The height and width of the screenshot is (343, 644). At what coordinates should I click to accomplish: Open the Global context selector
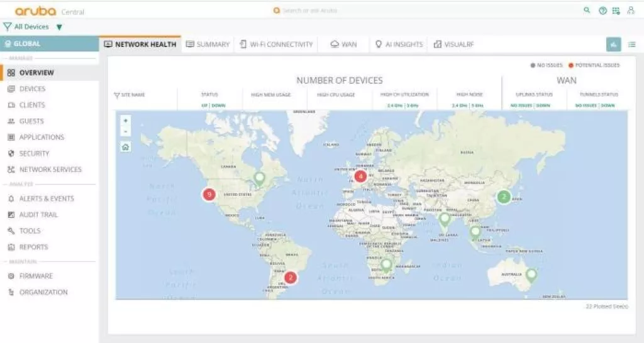49,44
